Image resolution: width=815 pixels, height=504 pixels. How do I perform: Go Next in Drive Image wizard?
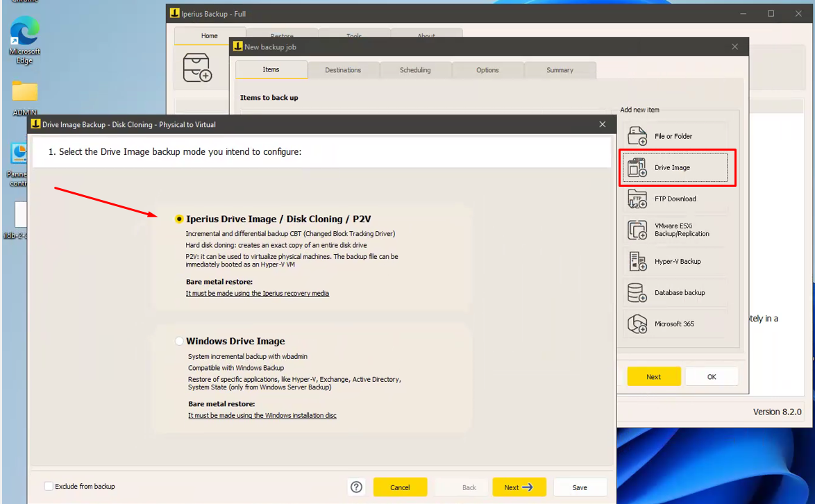pyautogui.click(x=519, y=487)
